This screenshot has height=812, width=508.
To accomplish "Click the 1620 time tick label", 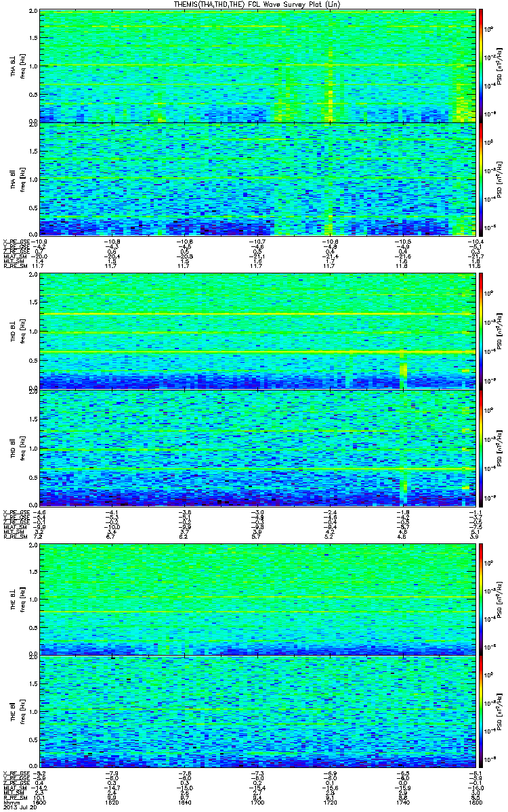I will (x=112, y=803).
